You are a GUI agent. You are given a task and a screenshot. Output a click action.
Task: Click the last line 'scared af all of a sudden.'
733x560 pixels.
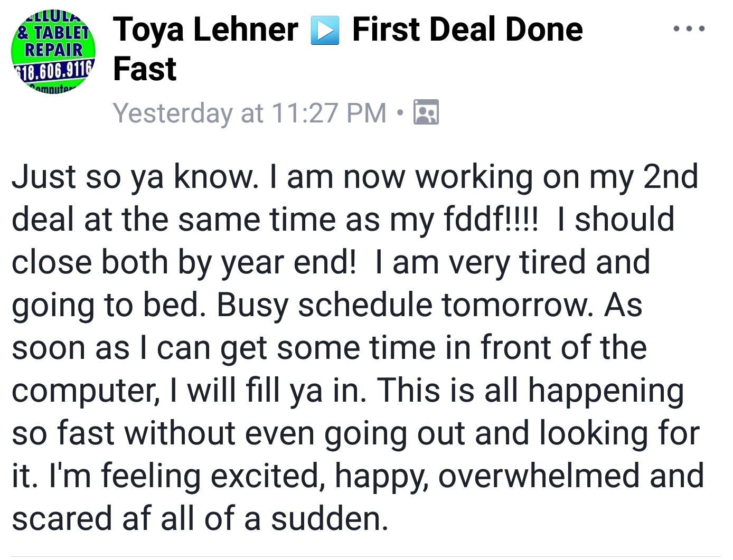200,518
